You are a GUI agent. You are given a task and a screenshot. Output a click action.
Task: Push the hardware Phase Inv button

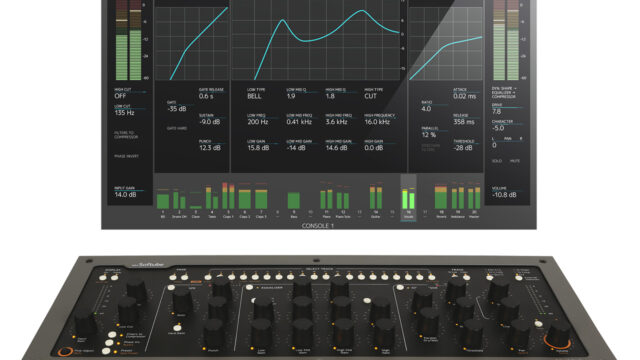109,343
